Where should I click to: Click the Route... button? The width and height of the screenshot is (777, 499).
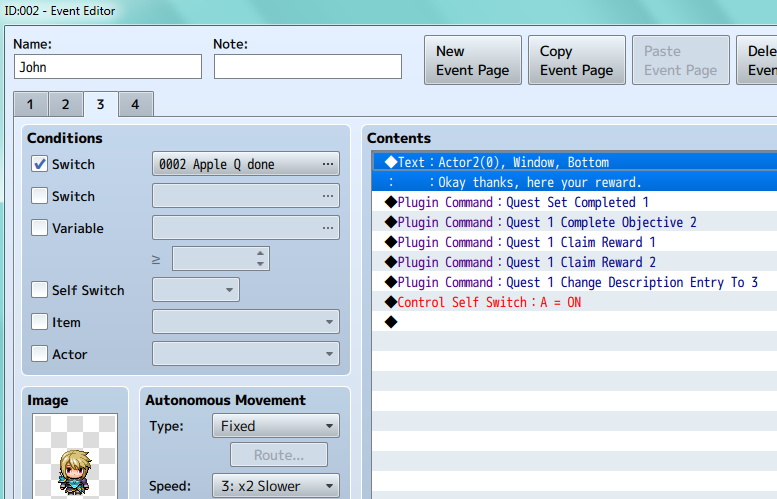[x=279, y=455]
